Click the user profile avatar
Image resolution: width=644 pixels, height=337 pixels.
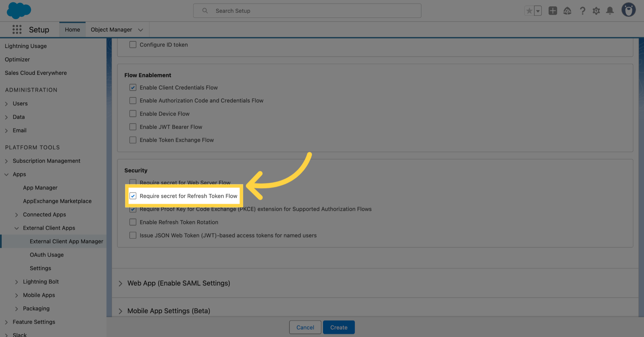pyautogui.click(x=628, y=10)
